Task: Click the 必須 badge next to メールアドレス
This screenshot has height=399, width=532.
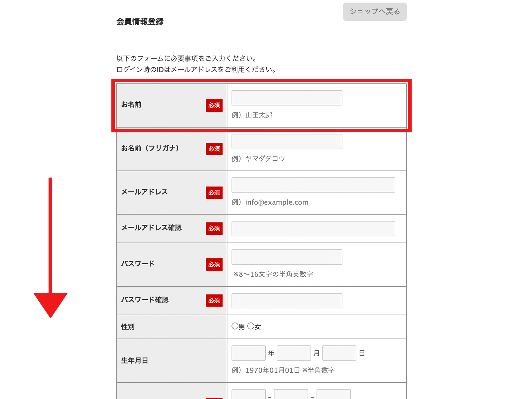Action: [x=214, y=193]
